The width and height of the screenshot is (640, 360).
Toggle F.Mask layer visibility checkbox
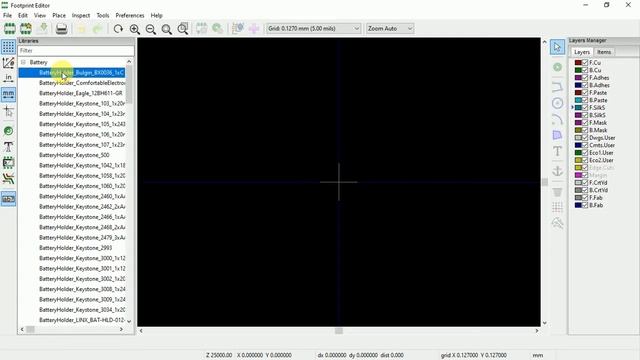[x=585, y=122]
